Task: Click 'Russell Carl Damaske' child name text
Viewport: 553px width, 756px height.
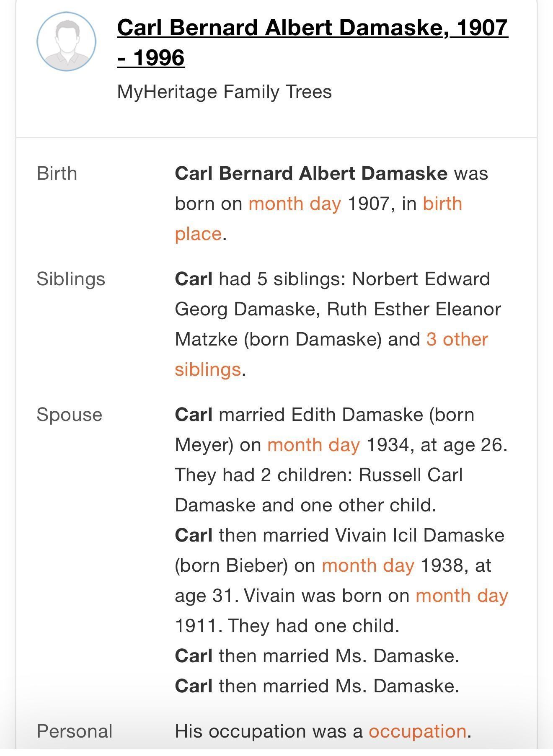Action: [x=411, y=475]
